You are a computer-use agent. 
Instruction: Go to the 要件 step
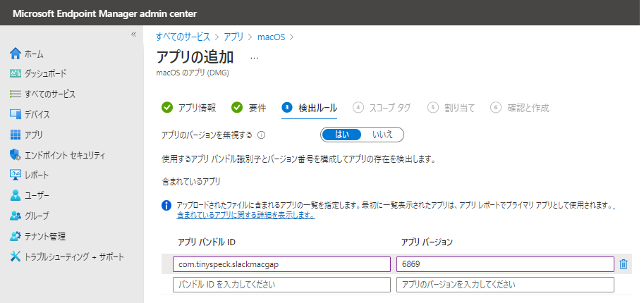point(249,108)
